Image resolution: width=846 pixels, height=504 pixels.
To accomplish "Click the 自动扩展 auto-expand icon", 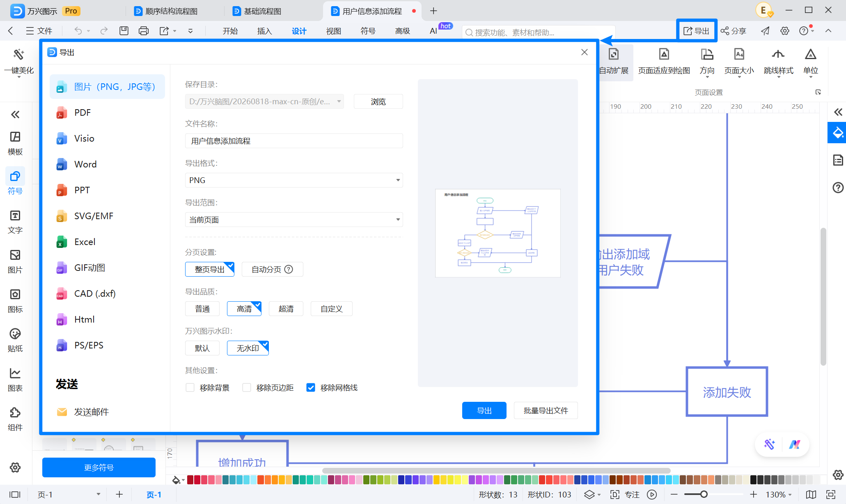I will (x=614, y=54).
